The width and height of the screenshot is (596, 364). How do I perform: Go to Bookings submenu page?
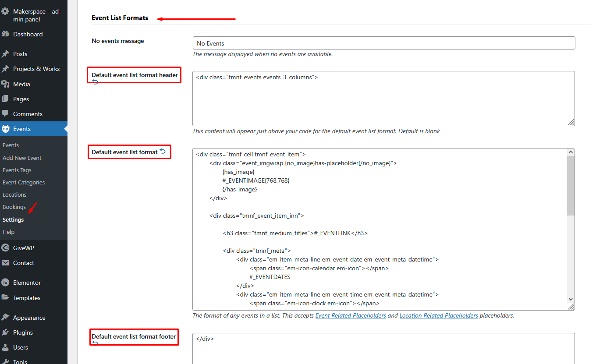tap(14, 207)
